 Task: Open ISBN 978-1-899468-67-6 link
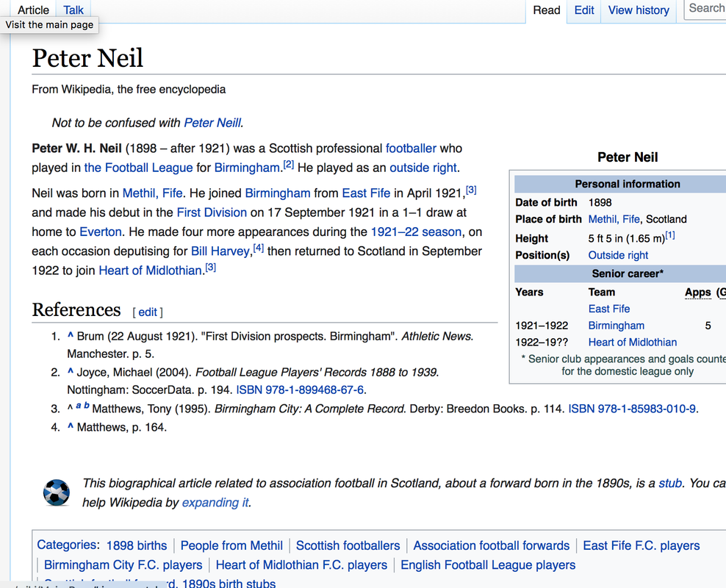[x=300, y=390]
